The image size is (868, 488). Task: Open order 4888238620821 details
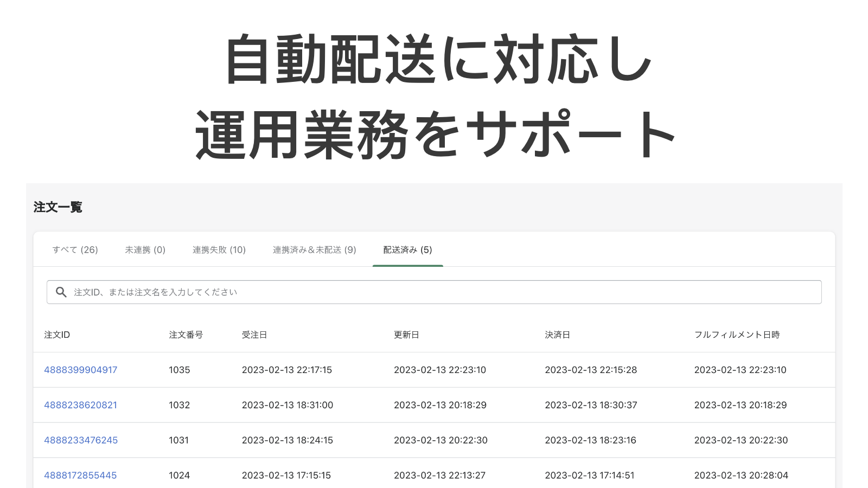coord(80,405)
